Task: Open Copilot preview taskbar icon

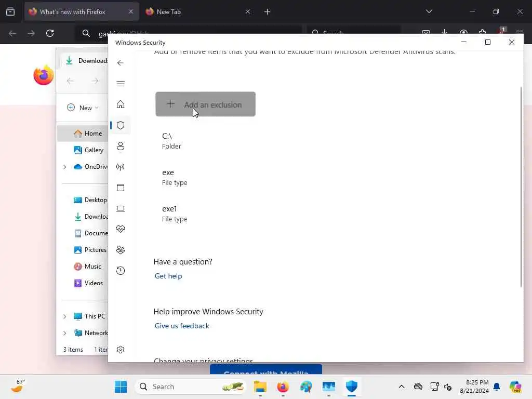Action: 515,387
